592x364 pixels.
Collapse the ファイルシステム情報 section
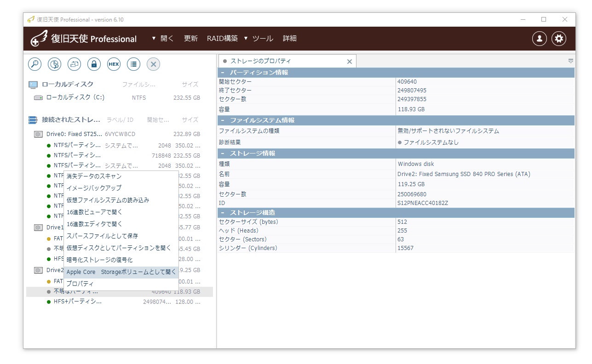tap(223, 120)
